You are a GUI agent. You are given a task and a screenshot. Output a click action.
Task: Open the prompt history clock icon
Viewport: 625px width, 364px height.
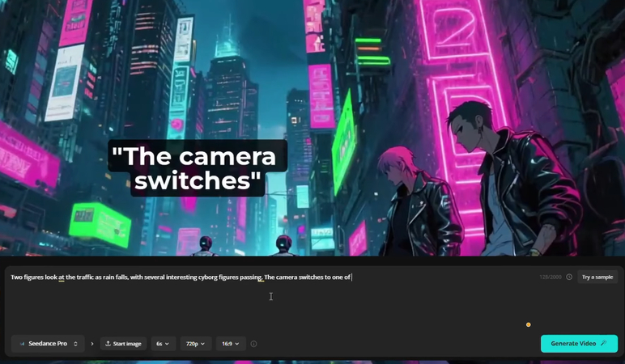click(569, 277)
